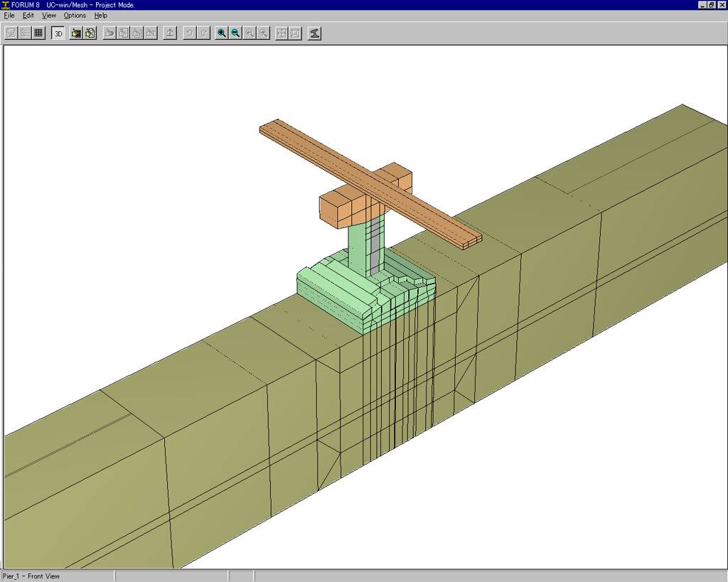Click the zoom in magnifier icon
728x582 pixels.
pos(222,33)
